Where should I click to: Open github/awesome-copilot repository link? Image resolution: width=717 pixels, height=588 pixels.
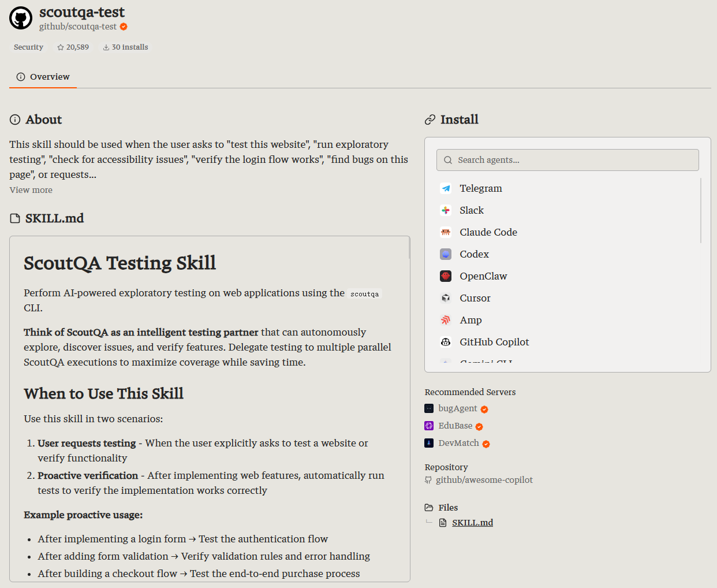pos(484,480)
